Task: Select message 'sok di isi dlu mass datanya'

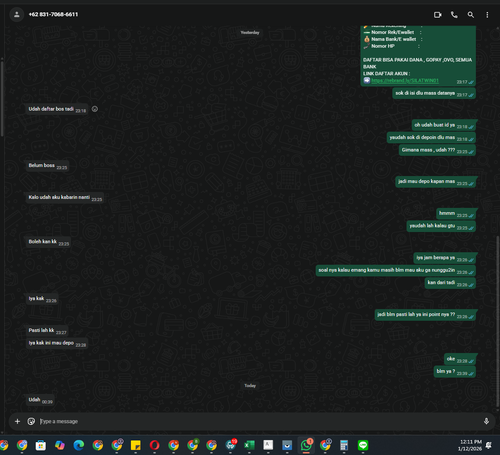Action: [434, 93]
